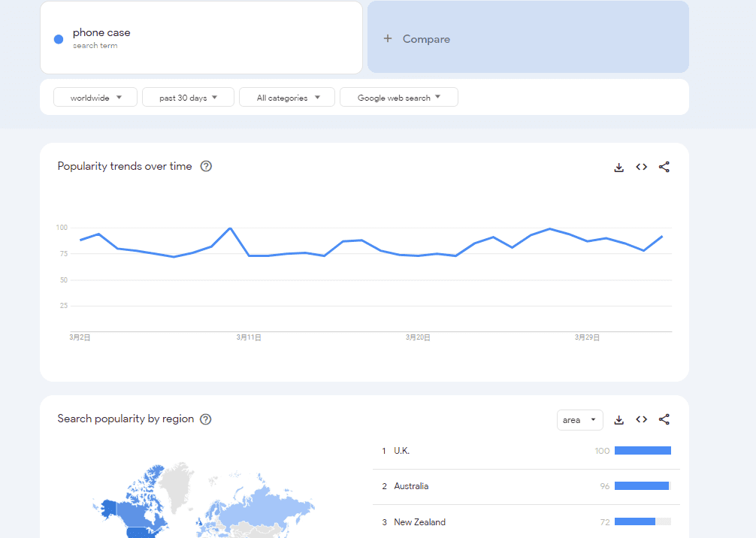
Task: Click the 3月20日 date label on the chart axis
Action: click(418, 337)
